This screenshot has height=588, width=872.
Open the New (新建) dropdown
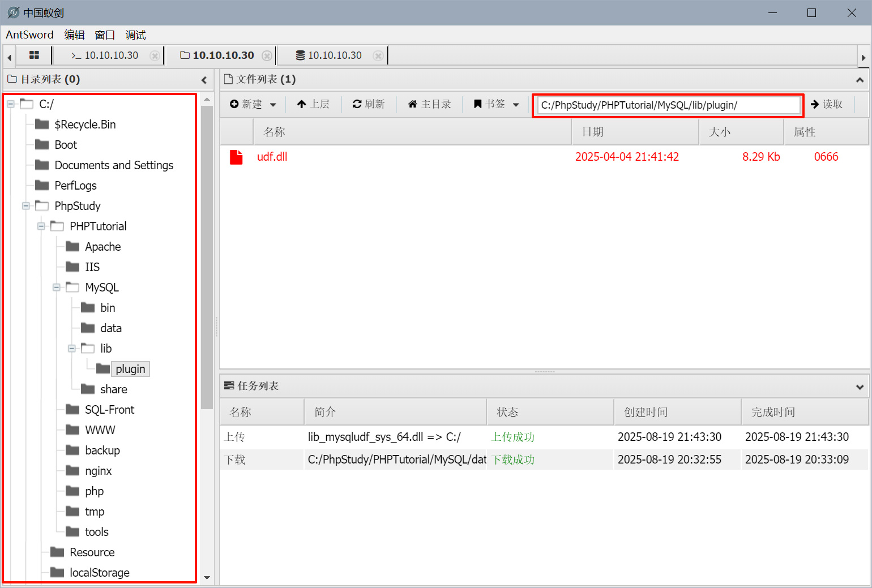pyautogui.click(x=253, y=104)
